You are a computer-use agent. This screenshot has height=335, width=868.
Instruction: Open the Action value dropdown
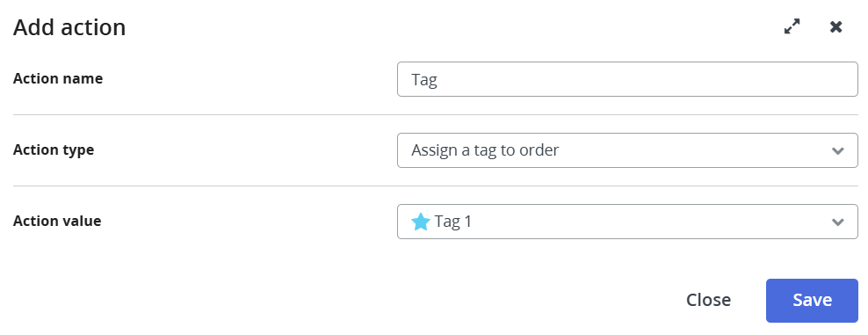(627, 222)
